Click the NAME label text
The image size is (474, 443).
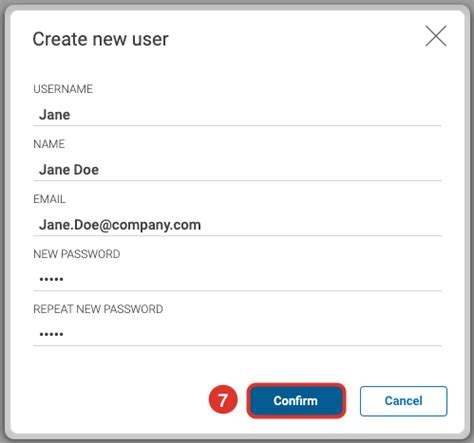tap(49, 144)
